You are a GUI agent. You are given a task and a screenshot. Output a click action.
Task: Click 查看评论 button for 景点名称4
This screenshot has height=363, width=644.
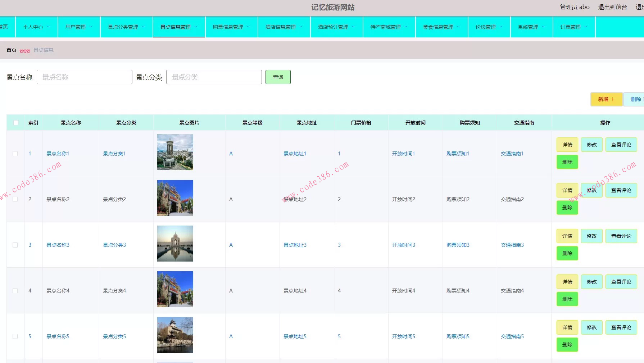click(621, 282)
